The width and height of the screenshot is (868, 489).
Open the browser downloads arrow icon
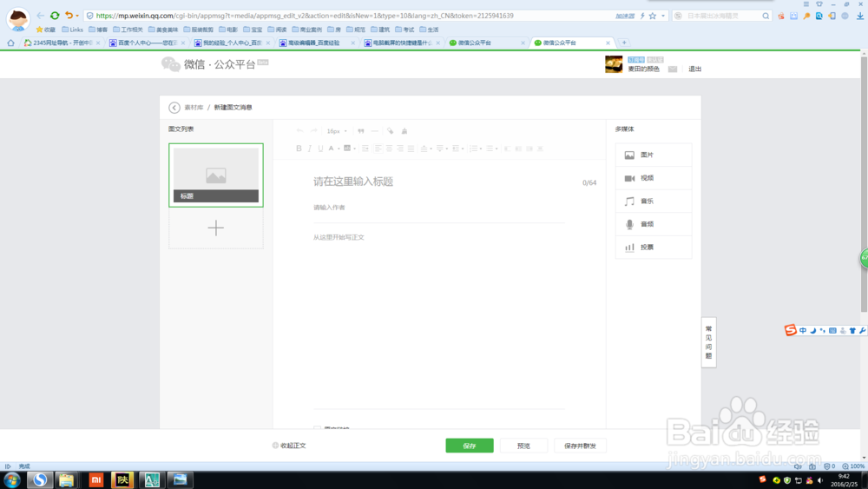point(859,16)
